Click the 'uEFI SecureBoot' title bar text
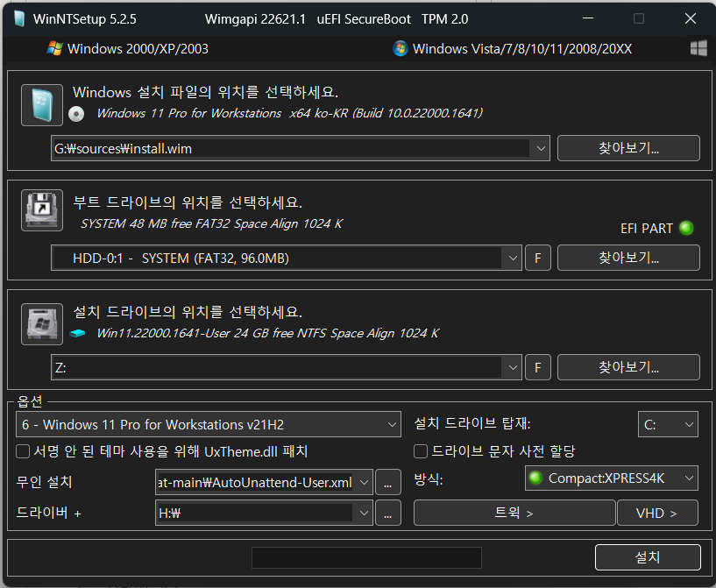716x588 pixels. pyautogui.click(x=364, y=19)
